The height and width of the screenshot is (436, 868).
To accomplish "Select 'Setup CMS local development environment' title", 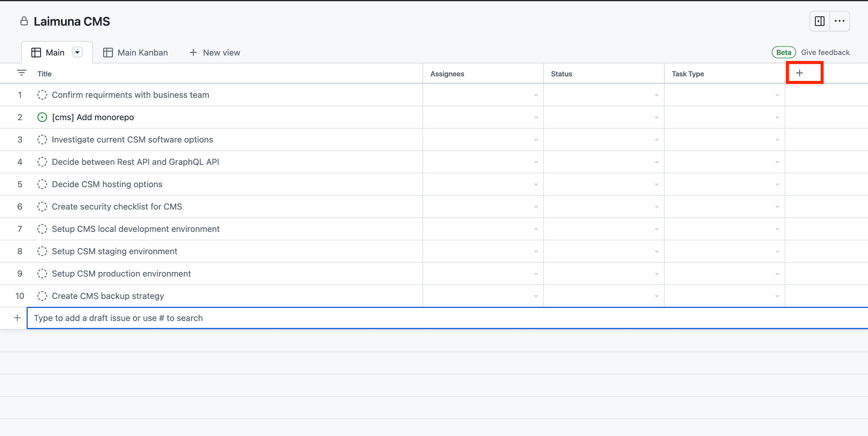I will pos(136,229).
